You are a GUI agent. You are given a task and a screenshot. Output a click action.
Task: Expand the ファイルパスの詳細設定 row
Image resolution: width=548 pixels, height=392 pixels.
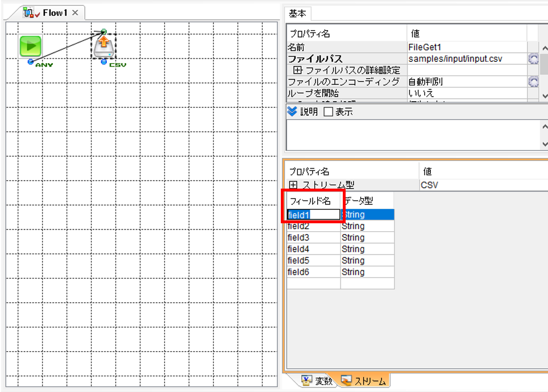(297, 70)
